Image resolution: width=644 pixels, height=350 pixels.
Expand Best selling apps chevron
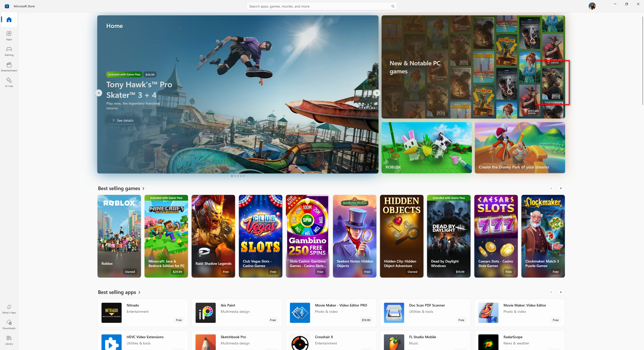coord(139,292)
